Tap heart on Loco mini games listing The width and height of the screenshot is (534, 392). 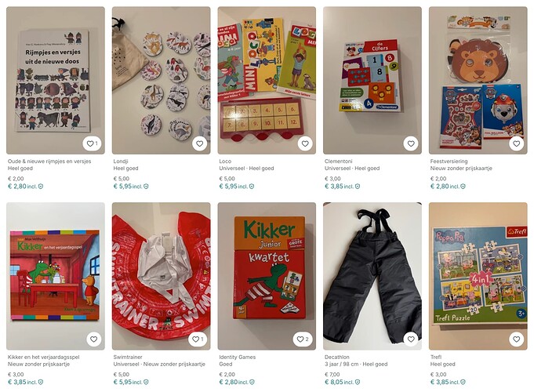305,143
